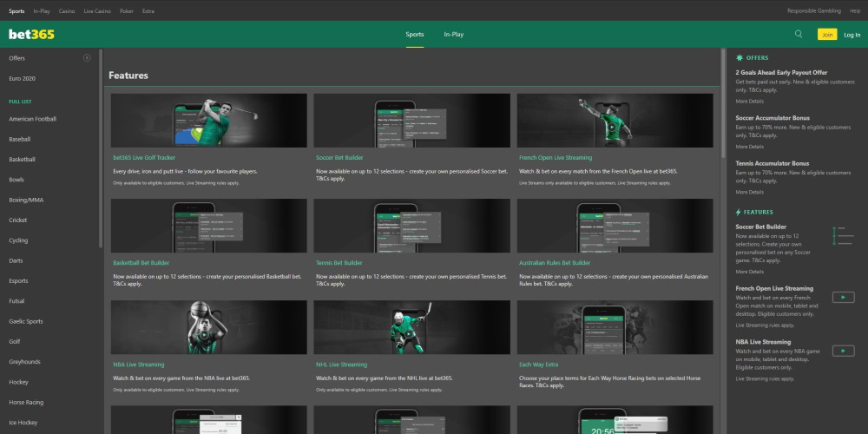This screenshot has width=868, height=434.
Task: Select Ice Hockey in the sports list
Action: pos(23,423)
